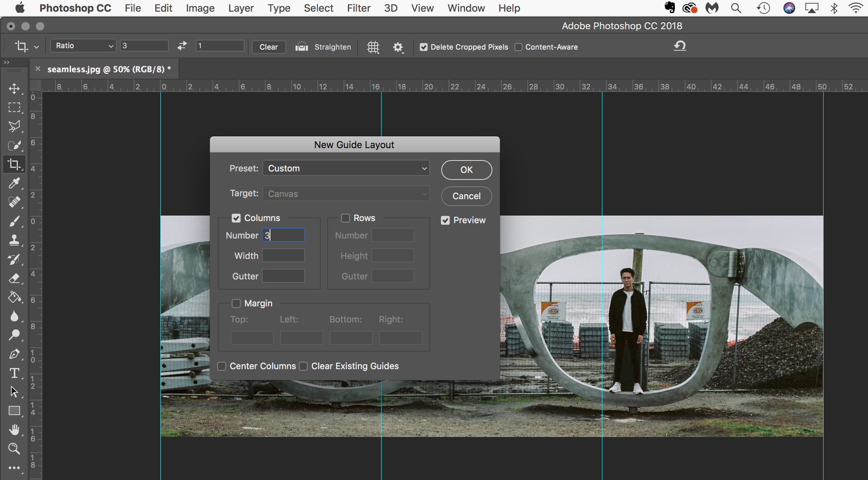The height and width of the screenshot is (480, 868).
Task: Enable the Rows checkbox
Action: click(x=345, y=218)
